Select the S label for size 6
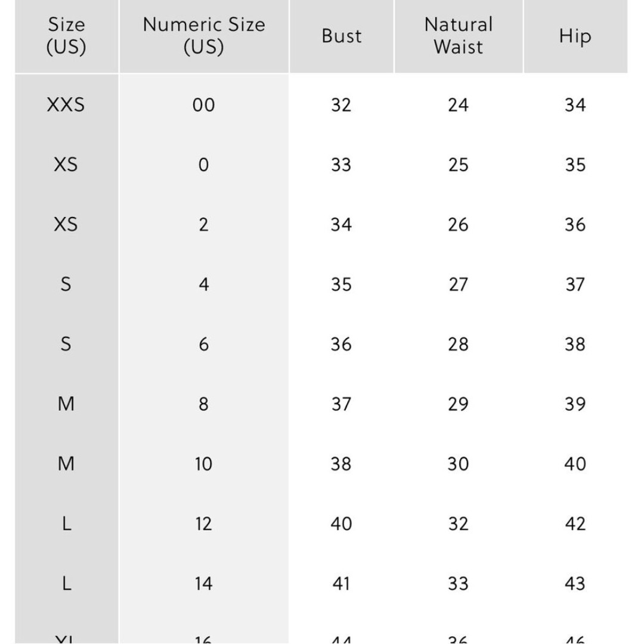The image size is (644, 644). coord(66,344)
